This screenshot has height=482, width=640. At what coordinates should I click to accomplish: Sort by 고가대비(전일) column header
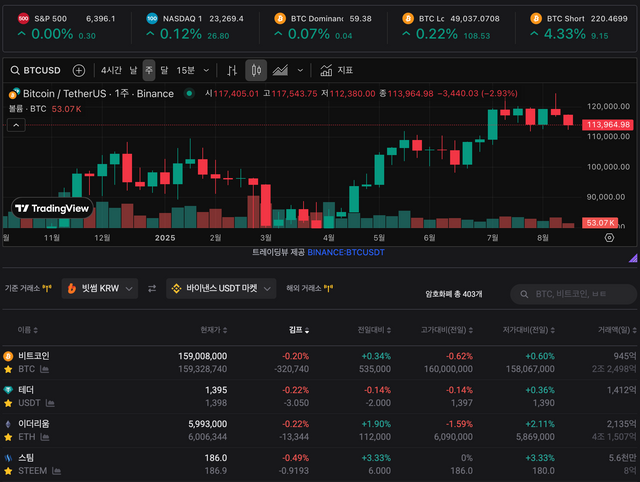(x=447, y=330)
